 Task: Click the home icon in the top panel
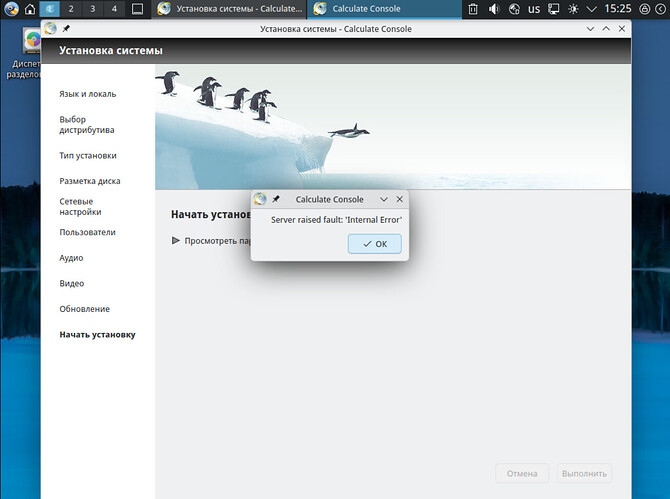click(30, 9)
